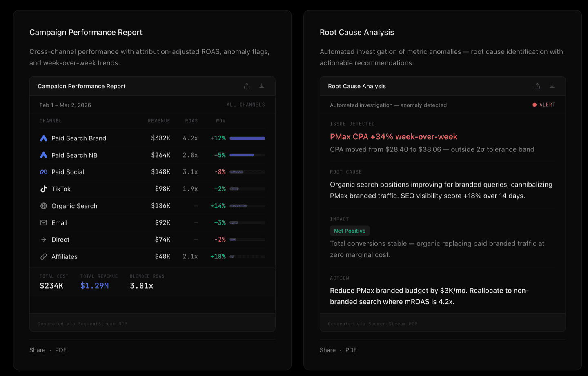Click the download icon on Root Cause Analysis
The width and height of the screenshot is (588, 376).
point(552,86)
